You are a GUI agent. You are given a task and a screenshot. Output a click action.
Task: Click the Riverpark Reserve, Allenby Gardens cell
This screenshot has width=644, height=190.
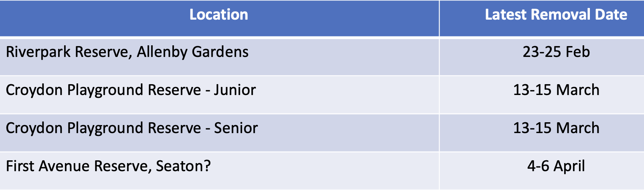(219, 56)
